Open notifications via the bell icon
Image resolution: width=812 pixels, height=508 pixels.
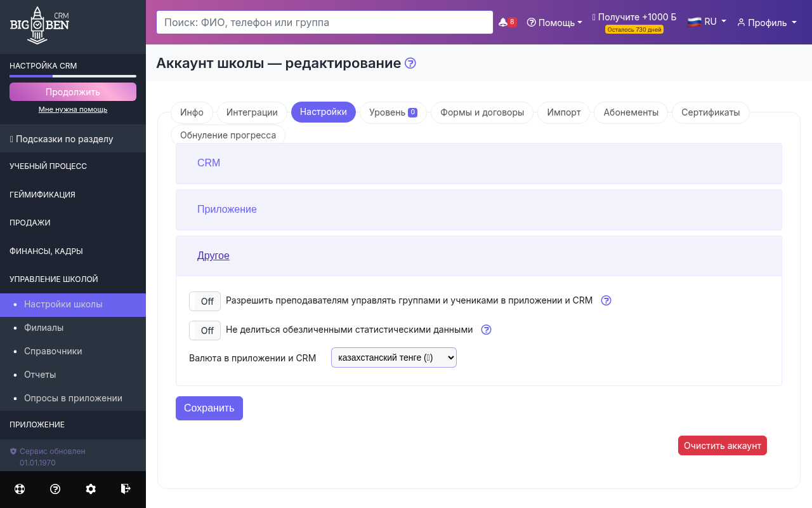(x=502, y=21)
